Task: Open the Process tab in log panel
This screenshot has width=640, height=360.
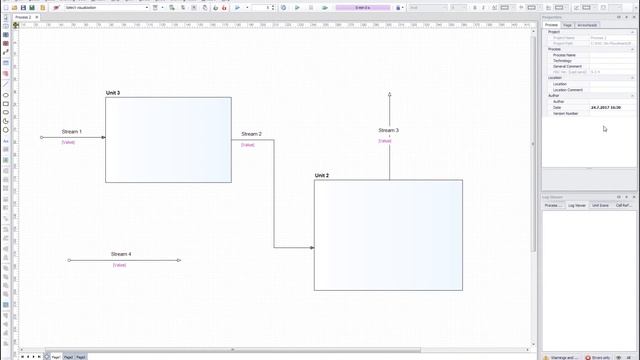Action: point(553,205)
